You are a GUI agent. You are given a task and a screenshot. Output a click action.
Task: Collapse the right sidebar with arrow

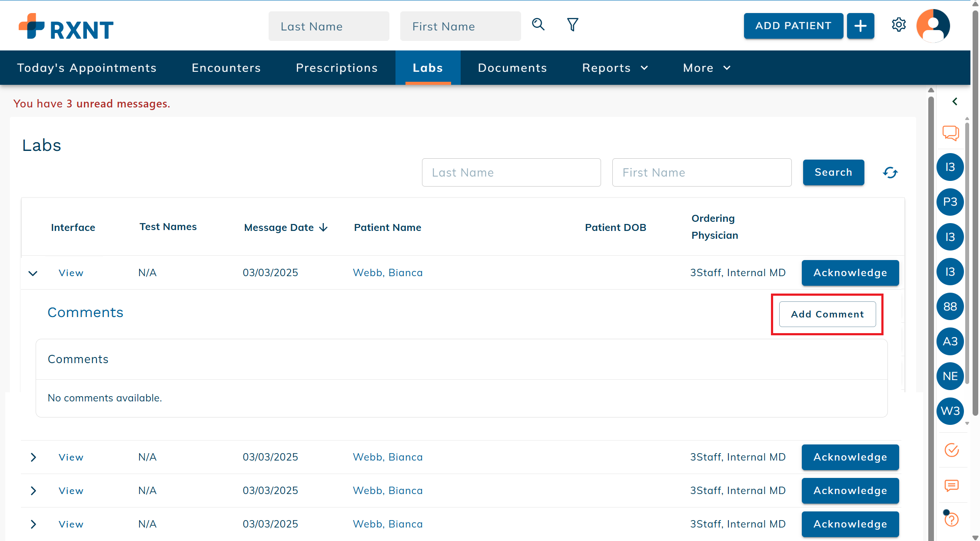coord(955,101)
